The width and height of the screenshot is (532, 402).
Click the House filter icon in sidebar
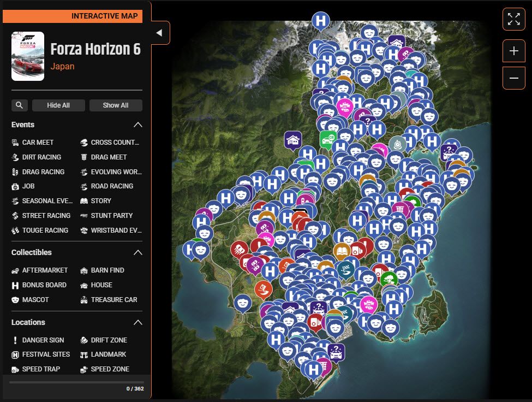[84, 285]
